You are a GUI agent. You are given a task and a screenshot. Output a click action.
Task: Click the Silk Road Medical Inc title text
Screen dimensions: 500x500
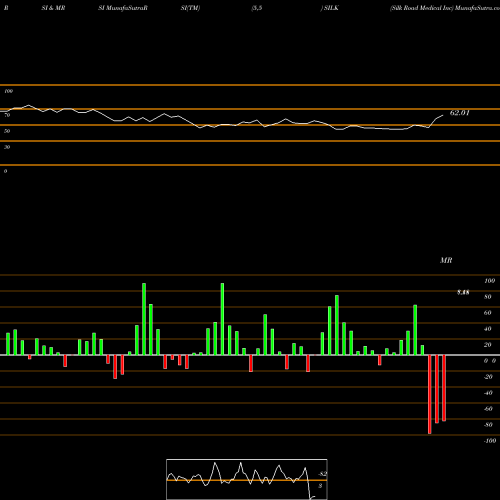422,8
